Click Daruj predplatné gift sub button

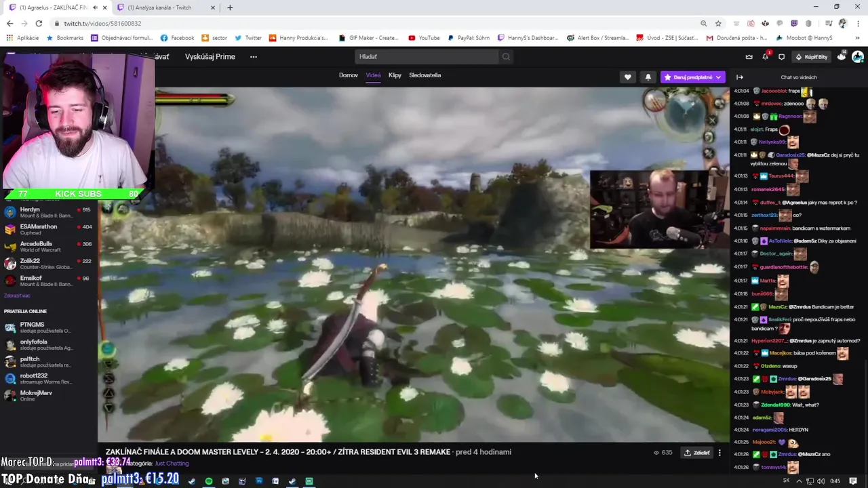692,77
